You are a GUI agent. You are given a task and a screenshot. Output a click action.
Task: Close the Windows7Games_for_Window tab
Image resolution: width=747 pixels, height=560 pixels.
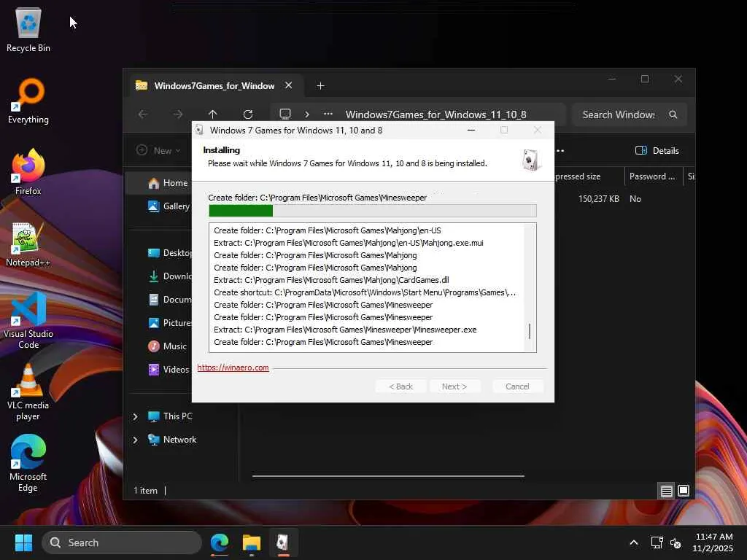tap(288, 85)
